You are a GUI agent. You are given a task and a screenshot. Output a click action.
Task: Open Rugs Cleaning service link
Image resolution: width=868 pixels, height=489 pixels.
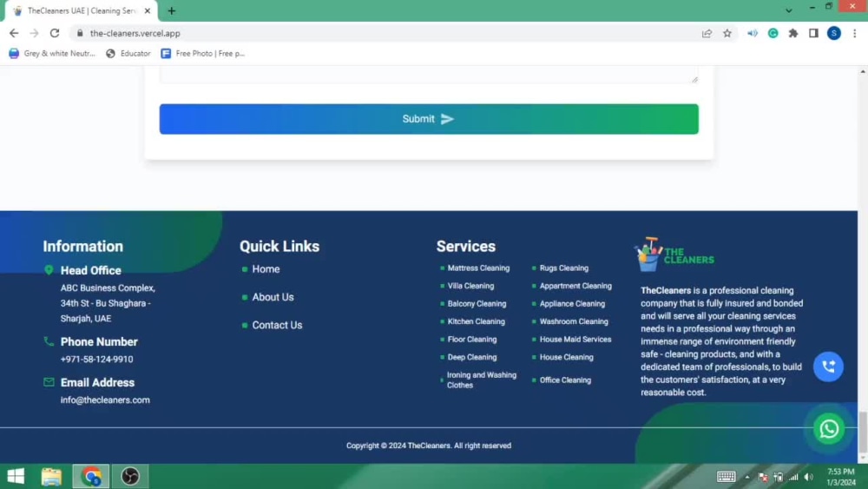[x=563, y=268]
